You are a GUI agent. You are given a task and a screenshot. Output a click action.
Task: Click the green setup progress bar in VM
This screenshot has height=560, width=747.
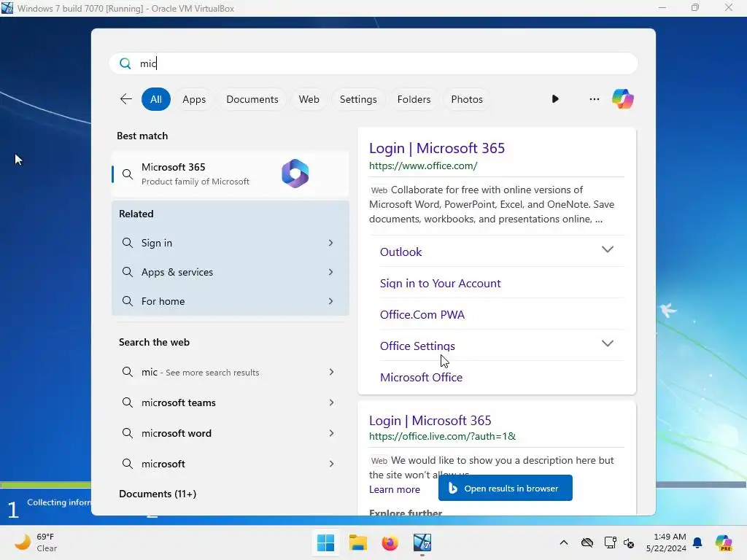pos(45,485)
